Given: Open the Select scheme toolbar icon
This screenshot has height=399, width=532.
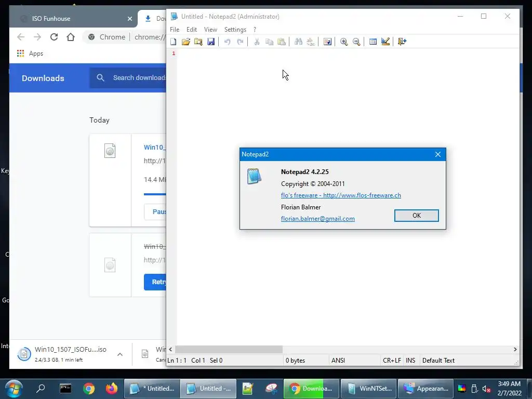Looking at the screenshot, I should 373,42.
